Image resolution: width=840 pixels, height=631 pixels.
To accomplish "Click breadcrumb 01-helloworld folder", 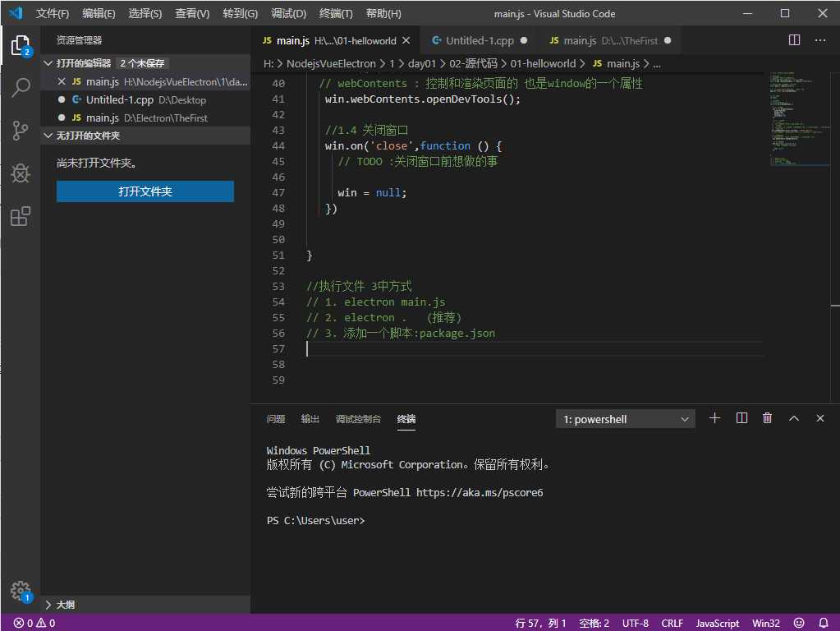I will tap(542, 64).
